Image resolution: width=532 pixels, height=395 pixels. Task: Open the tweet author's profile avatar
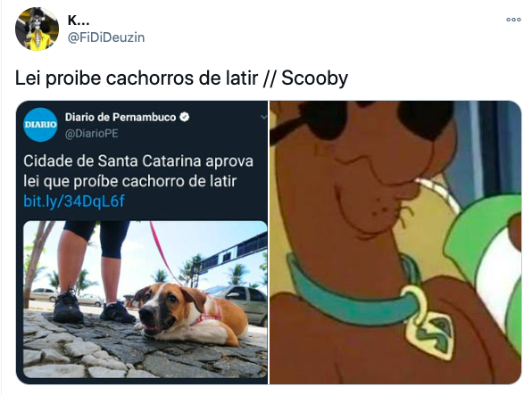pos(37,29)
